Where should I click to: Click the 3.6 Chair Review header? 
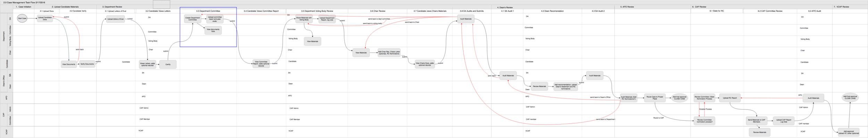(x=377, y=11)
